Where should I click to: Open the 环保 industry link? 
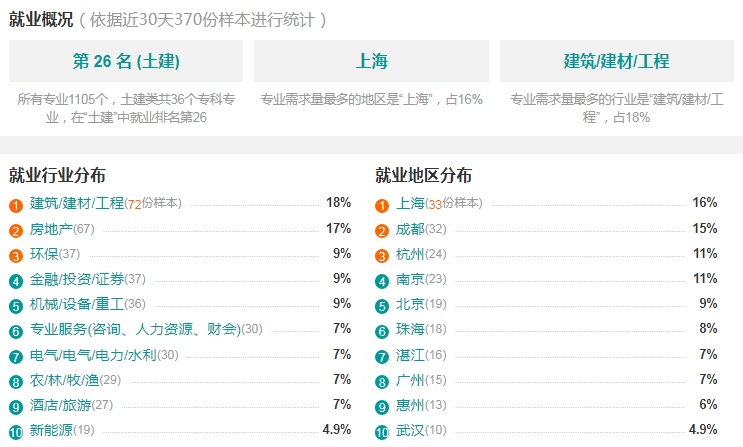click(x=44, y=254)
